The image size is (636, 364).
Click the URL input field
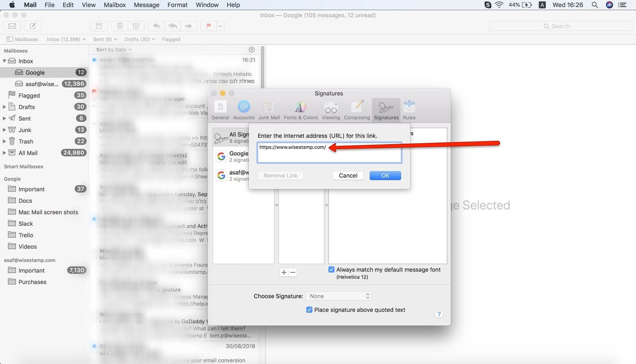pyautogui.click(x=329, y=153)
